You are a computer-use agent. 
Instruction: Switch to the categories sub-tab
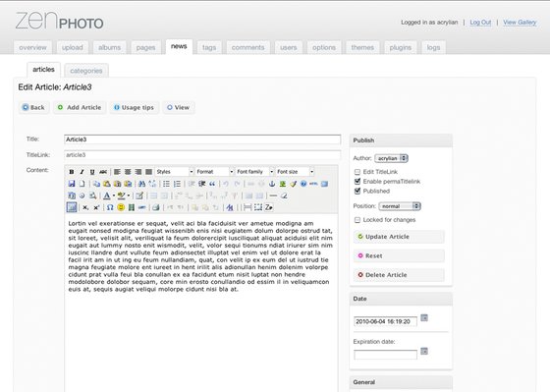86,71
